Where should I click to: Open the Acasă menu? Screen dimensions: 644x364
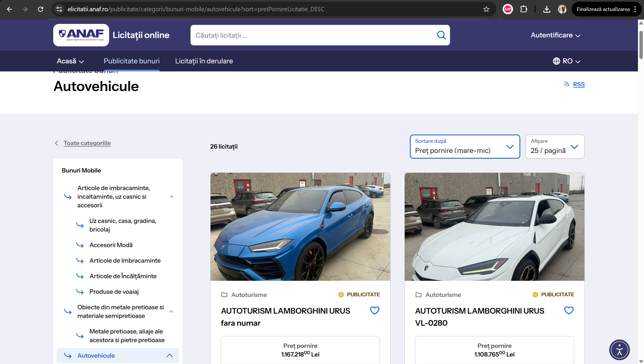pyautogui.click(x=70, y=61)
